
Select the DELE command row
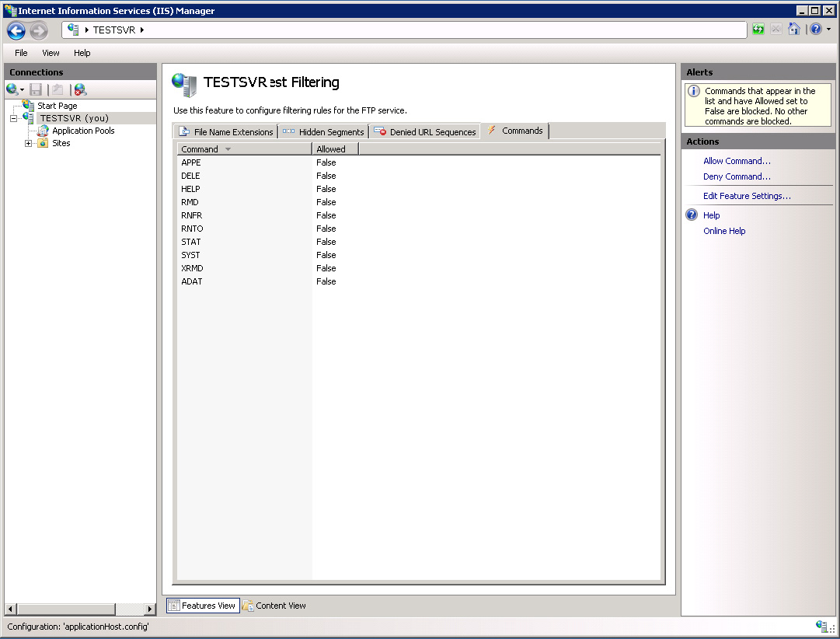click(418, 176)
